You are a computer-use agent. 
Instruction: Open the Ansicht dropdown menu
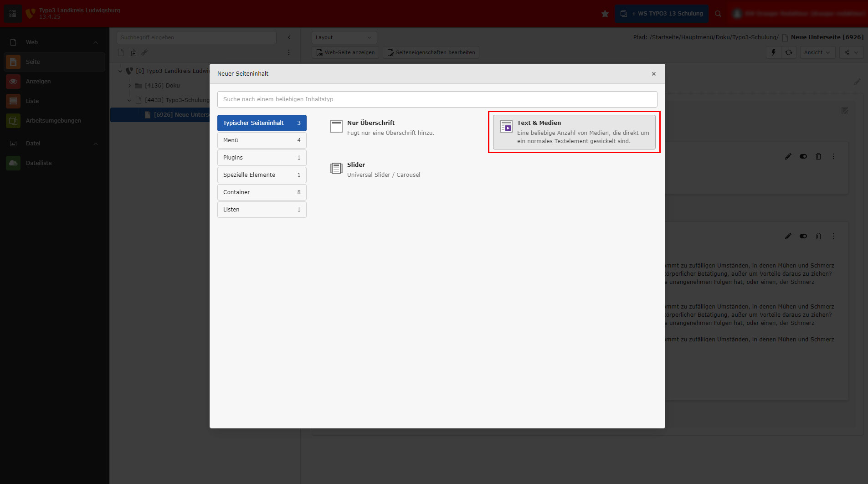(x=817, y=52)
